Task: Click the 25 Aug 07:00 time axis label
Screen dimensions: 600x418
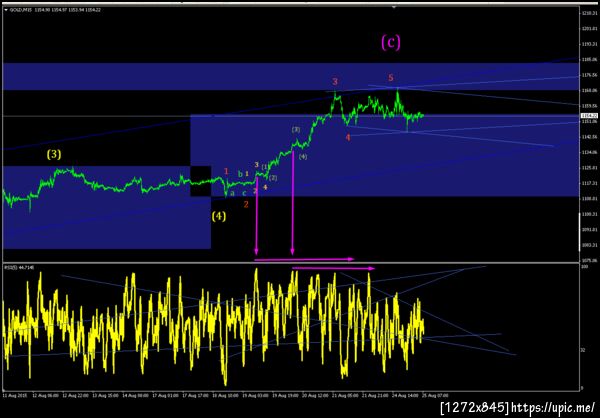Action: pos(434,395)
